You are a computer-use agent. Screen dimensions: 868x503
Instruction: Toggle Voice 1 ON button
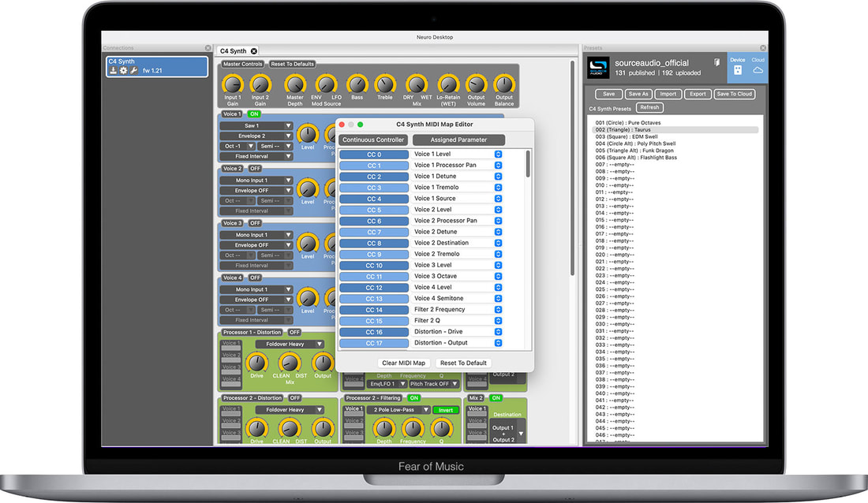pyautogui.click(x=254, y=114)
